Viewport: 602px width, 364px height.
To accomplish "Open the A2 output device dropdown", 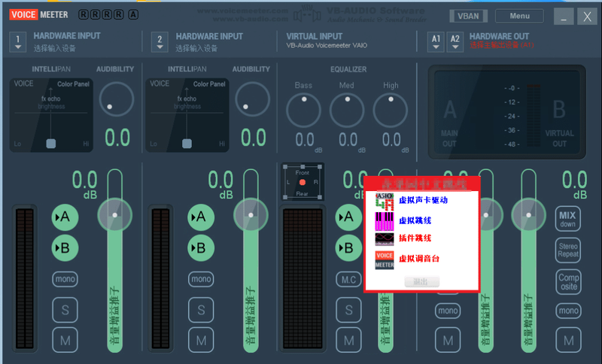I will (455, 42).
